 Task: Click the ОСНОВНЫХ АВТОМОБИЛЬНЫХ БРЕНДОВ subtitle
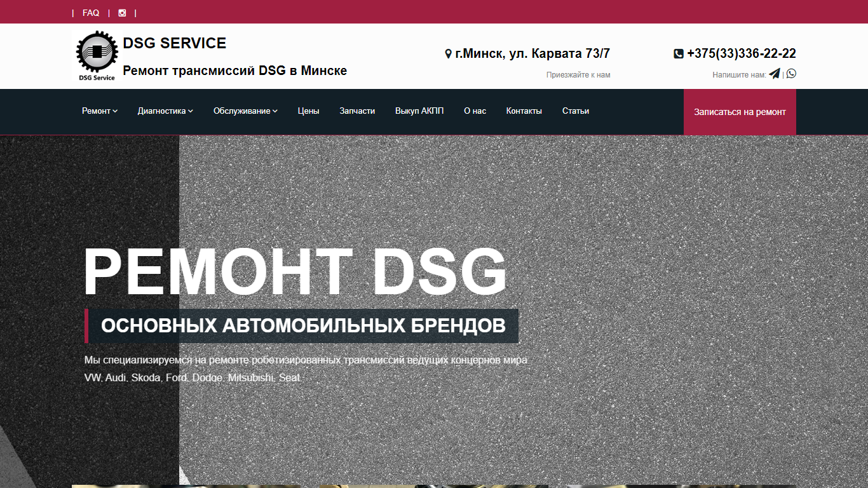point(303,326)
